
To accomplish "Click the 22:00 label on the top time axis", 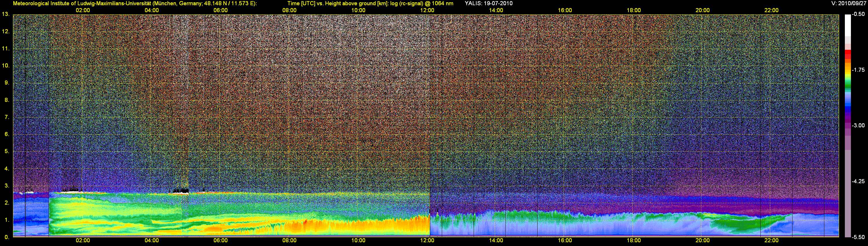I will coord(772,10).
